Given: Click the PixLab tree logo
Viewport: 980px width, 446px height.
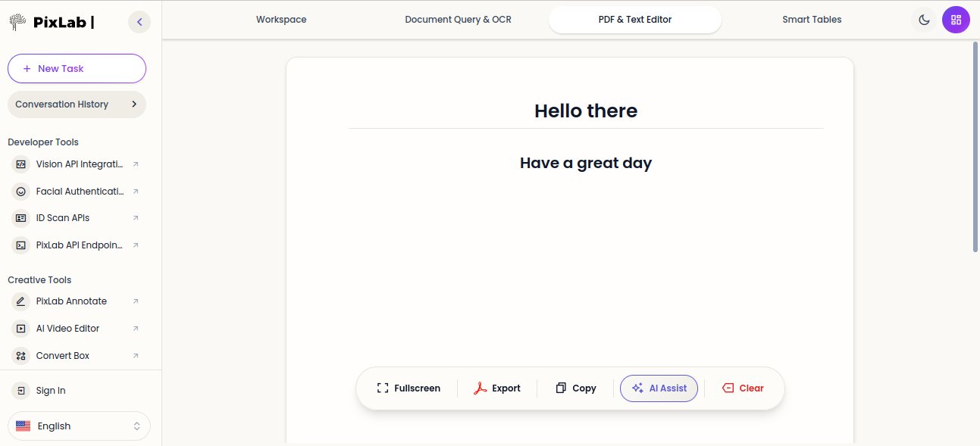Looking at the screenshot, I should click(x=17, y=22).
